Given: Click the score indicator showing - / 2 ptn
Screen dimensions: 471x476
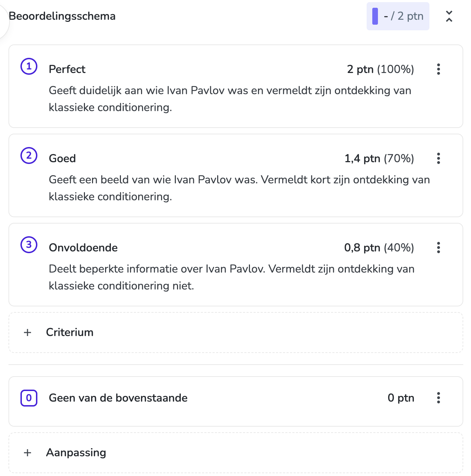Looking at the screenshot, I should click(398, 16).
